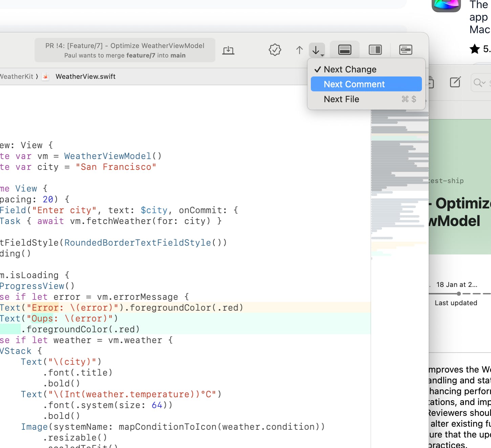Screen dimensions: 491x448
Task: Click the "Enter city" placeholder string
Action: (64, 210)
